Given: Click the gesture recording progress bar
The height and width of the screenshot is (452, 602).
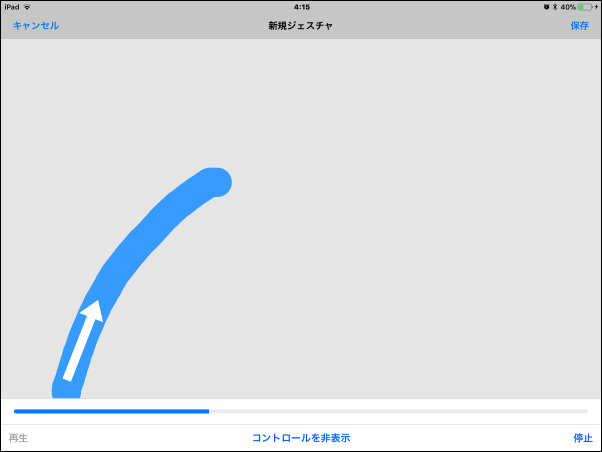Looking at the screenshot, I should 301,411.
